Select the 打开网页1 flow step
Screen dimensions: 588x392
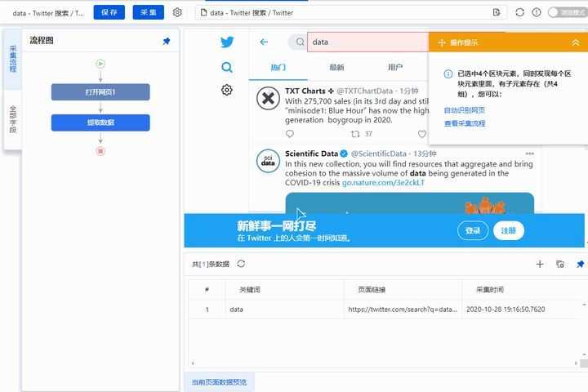click(100, 92)
